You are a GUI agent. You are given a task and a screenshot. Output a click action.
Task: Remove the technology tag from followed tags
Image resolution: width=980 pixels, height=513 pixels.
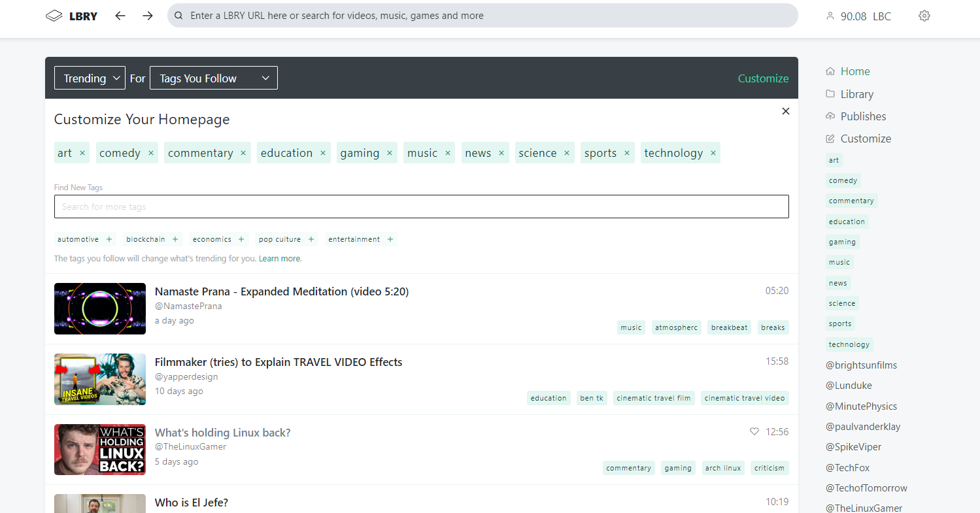(x=713, y=153)
